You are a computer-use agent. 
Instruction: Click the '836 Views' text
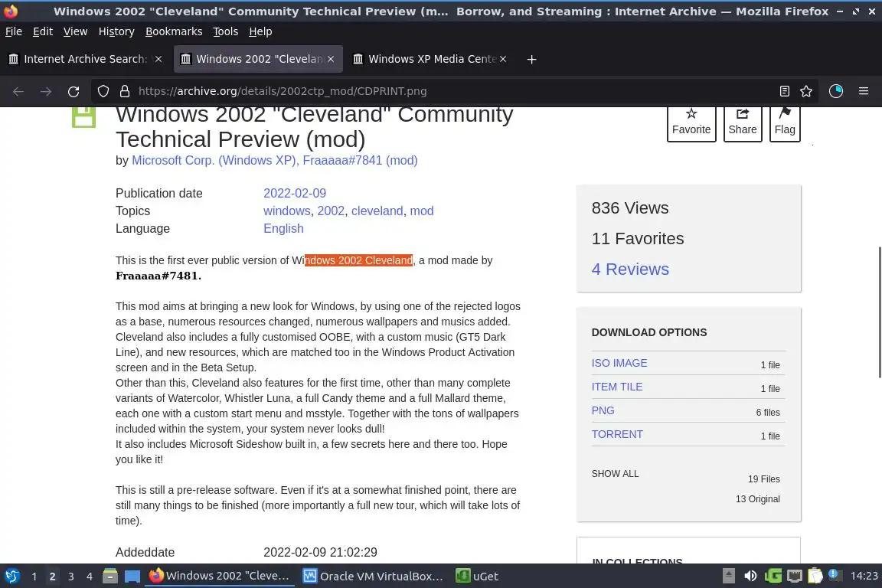point(630,208)
